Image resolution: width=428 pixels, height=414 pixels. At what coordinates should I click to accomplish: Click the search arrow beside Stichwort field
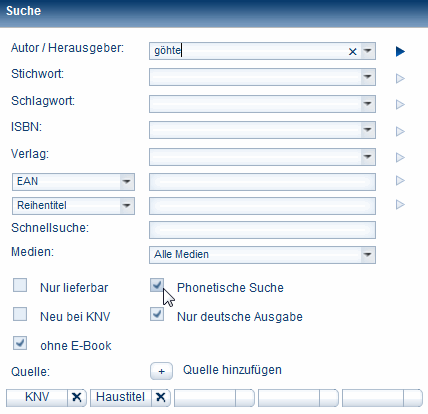(x=400, y=79)
